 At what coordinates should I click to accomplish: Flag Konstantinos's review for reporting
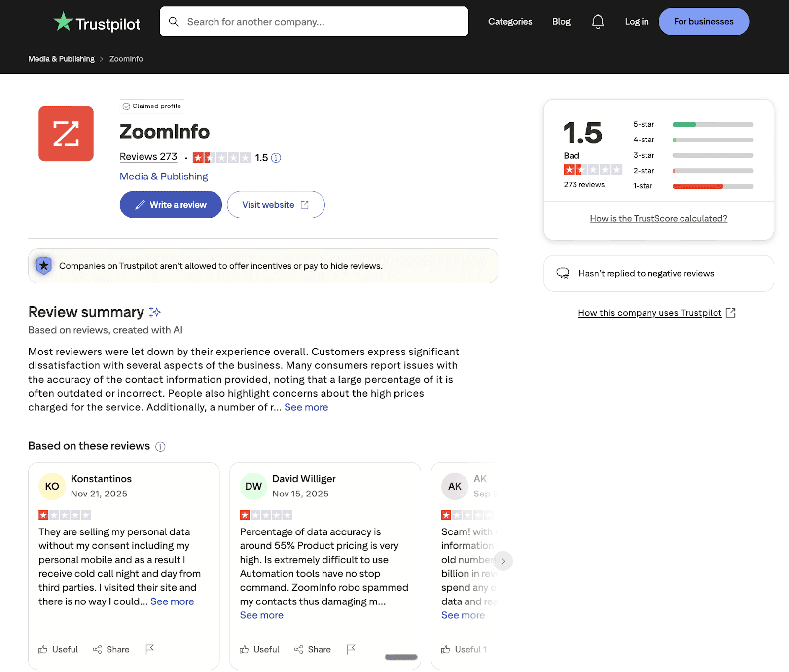click(150, 649)
